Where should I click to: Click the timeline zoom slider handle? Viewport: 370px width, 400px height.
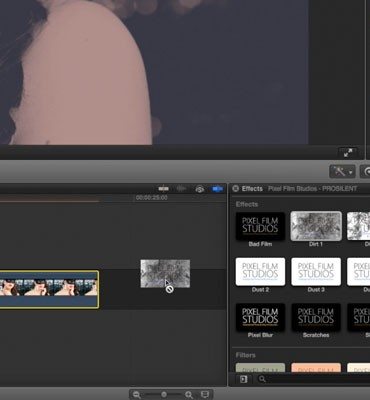[164, 395]
